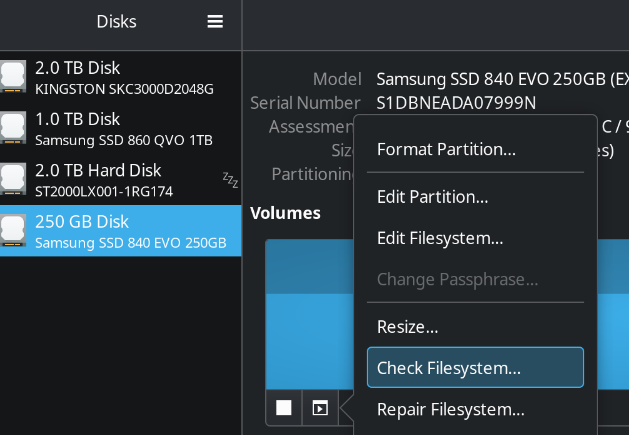Open the Disks hamburger menu
This screenshot has width=629, height=435.
click(215, 22)
